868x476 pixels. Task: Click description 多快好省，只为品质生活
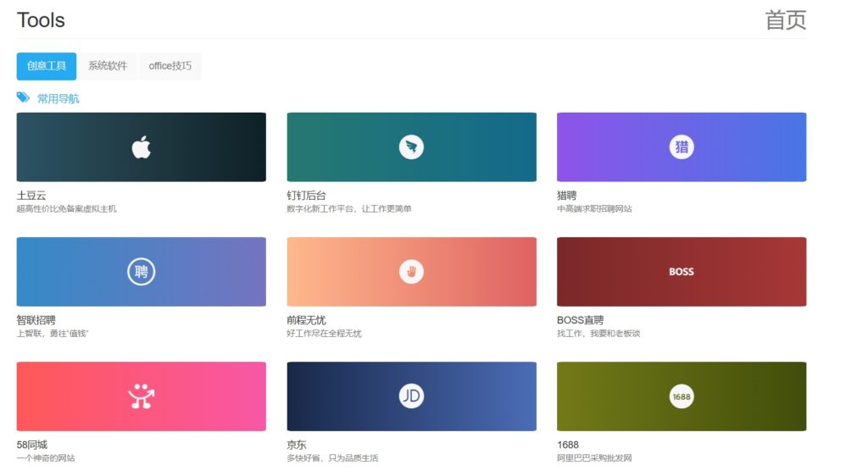point(332,457)
